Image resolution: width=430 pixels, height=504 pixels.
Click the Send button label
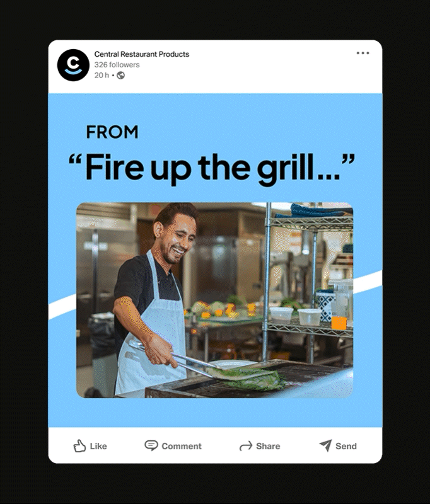(x=346, y=446)
